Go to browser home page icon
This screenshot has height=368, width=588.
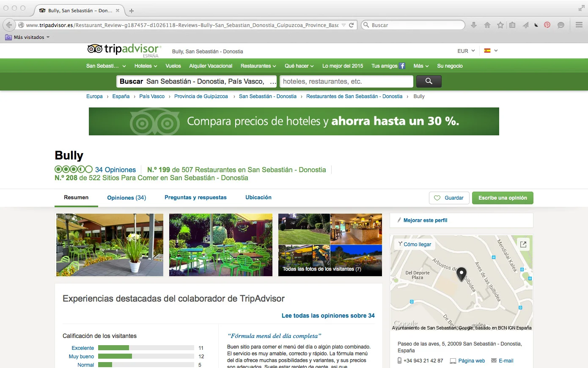tap(487, 25)
